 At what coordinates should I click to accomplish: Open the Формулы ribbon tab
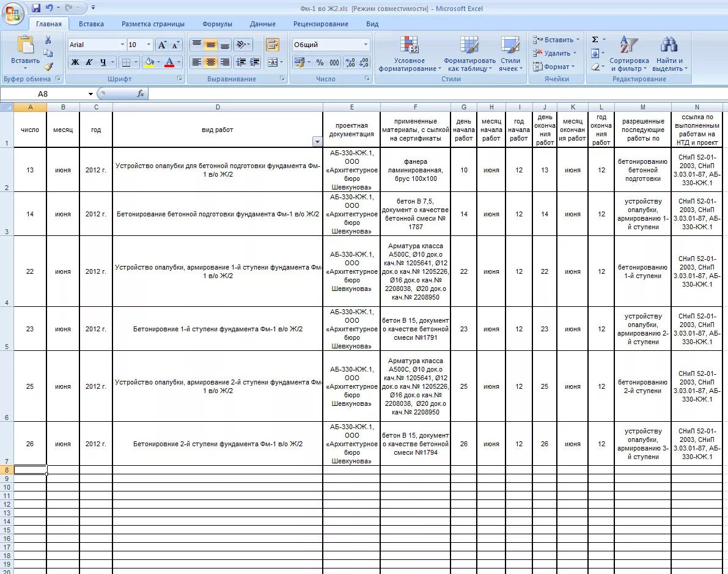coord(217,24)
